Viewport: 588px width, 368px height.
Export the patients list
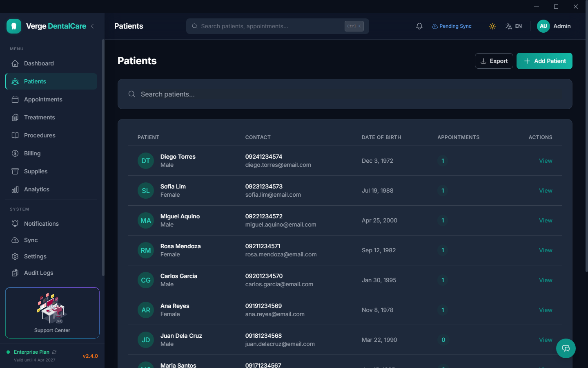(x=494, y=61)
